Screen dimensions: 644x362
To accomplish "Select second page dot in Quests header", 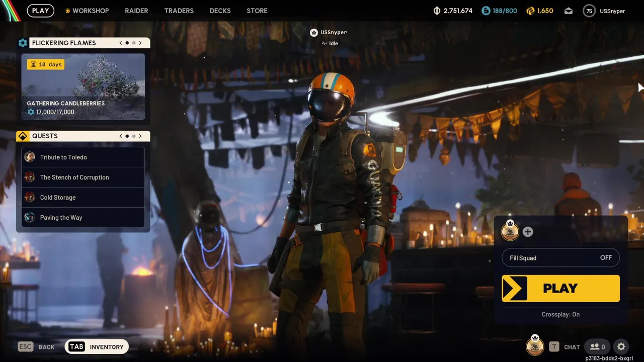I will coord(134,136).
